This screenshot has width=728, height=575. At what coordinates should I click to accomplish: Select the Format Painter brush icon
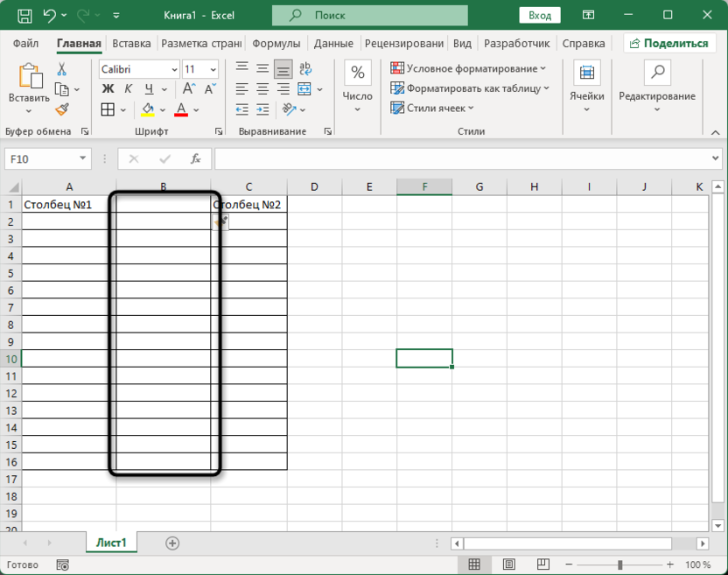[x=62, y=109]
